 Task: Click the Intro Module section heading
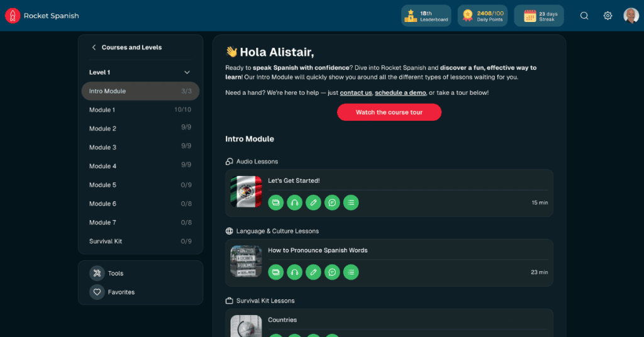pos(249,139)
